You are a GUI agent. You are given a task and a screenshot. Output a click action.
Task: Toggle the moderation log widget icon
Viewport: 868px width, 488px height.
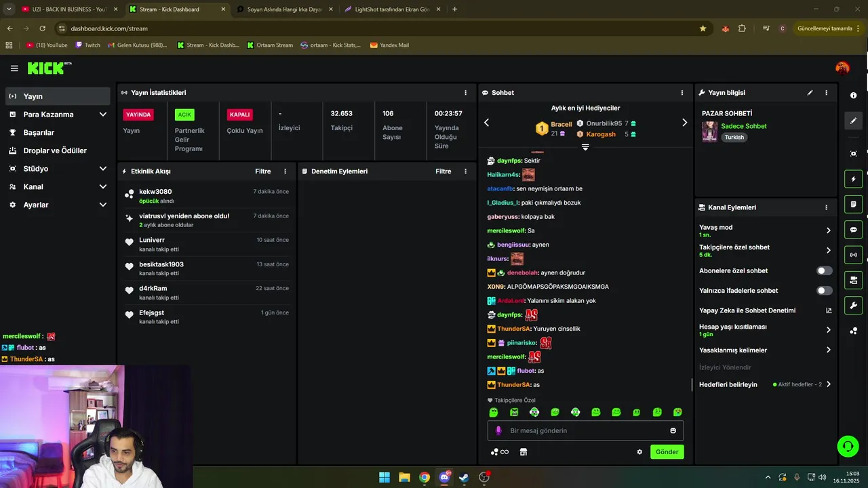click(853, 204)
